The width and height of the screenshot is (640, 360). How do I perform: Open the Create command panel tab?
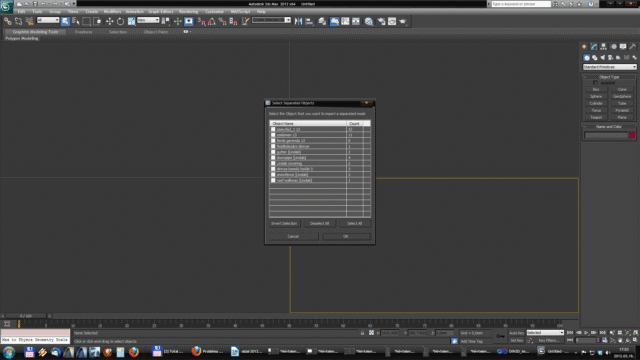pyautogui.click(x=584, y=47)
